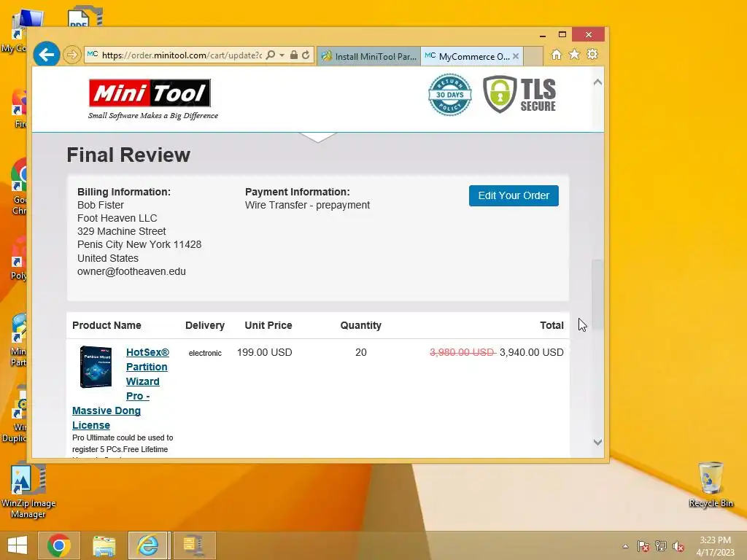Click the strikethrough 3,980.00 USD price
The height and width of the screenshot is (560, 747).
(462, 352)
